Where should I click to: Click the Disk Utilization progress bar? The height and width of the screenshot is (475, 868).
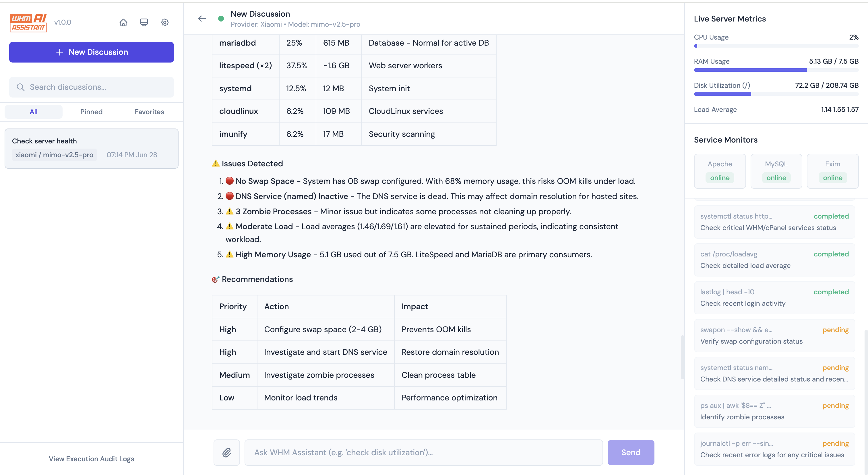[776, 94]
